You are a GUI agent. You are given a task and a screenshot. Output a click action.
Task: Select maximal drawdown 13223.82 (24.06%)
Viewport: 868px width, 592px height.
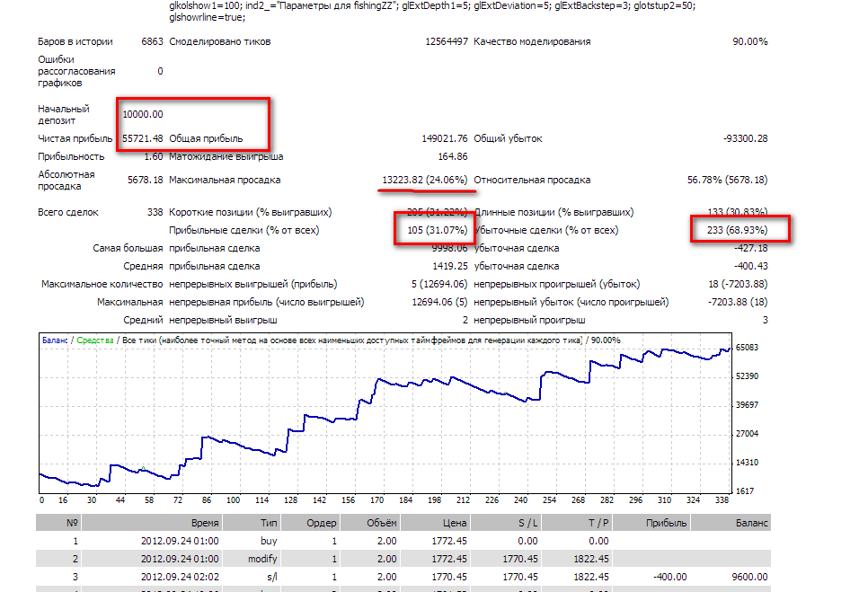(425, 180)
